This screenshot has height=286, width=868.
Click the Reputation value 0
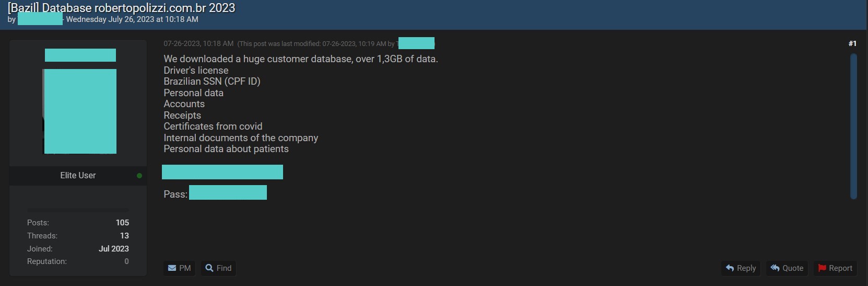[126, 261]
